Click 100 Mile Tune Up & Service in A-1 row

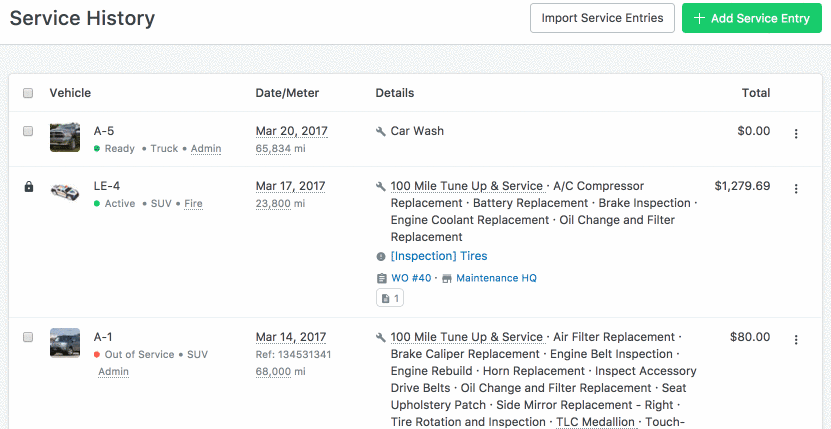[x=467, y=337]
